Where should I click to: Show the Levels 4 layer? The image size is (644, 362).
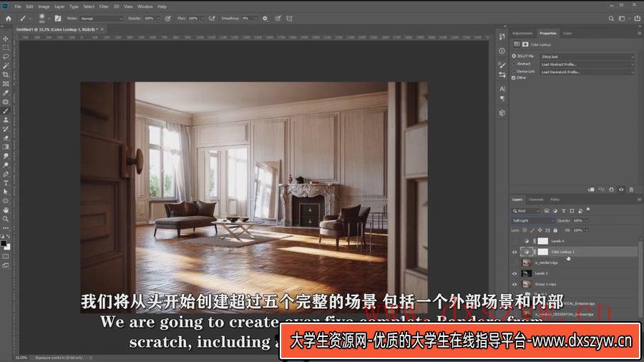[514, 241]
